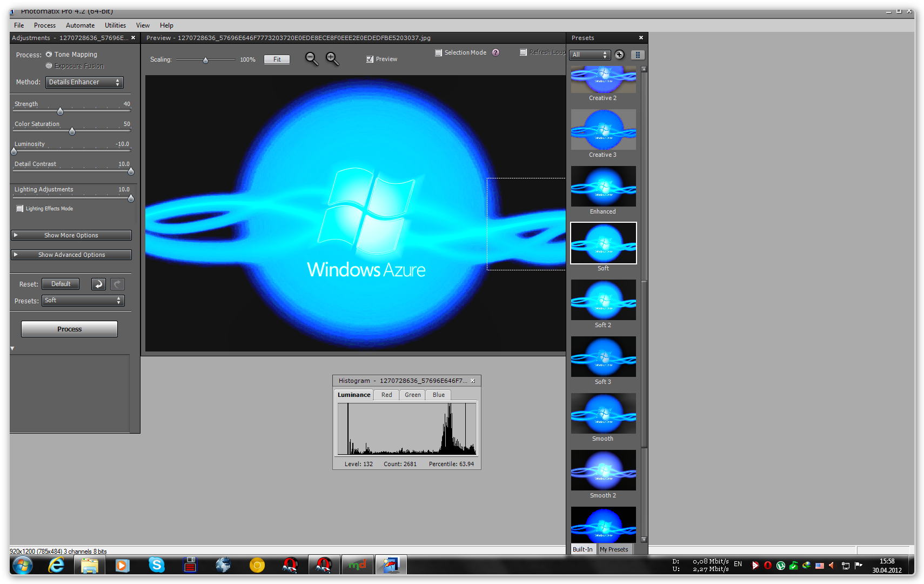924x584 pixels.
Task: Open the Process menu
Action: click(x=45, y=25)
